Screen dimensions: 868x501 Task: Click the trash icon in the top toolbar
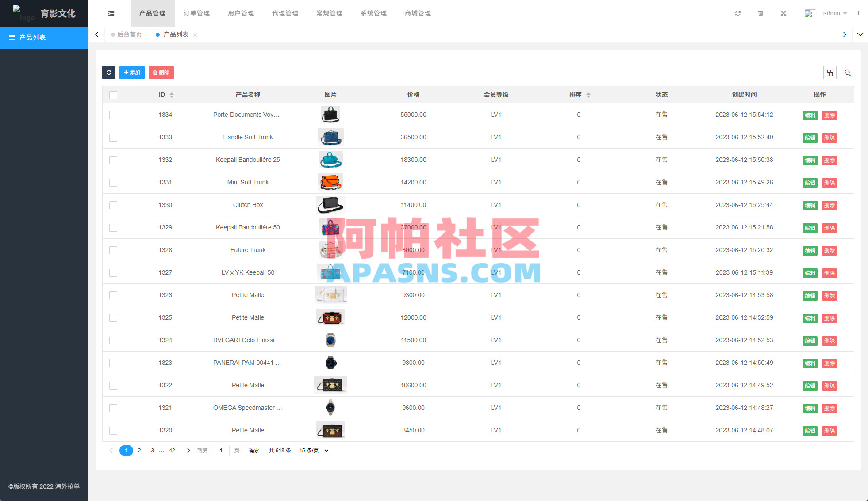click(x=760, y=13)
